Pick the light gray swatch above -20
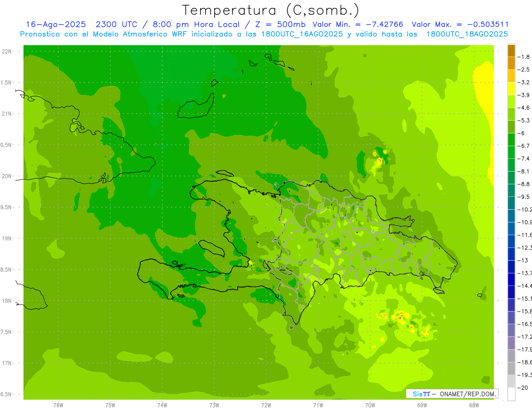 point(511,381)
